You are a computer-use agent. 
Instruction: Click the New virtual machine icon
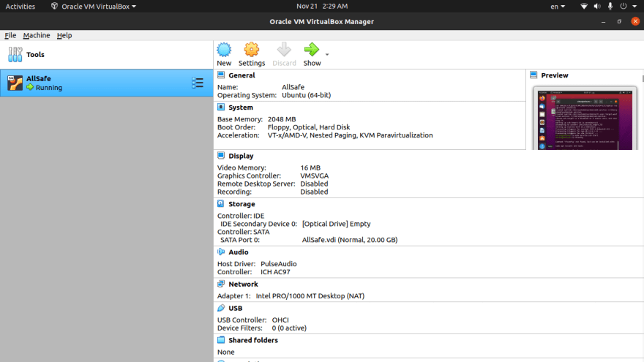coord(224,50)
